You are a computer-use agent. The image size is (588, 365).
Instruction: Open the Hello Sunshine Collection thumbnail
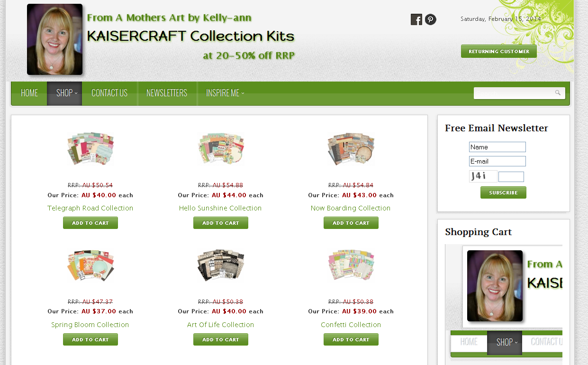[220, 149]
